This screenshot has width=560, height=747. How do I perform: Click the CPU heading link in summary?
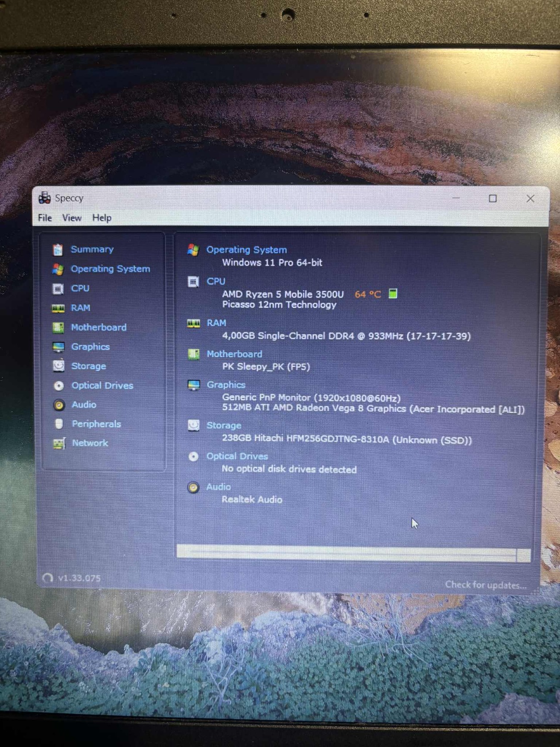[x=216, y=281]
